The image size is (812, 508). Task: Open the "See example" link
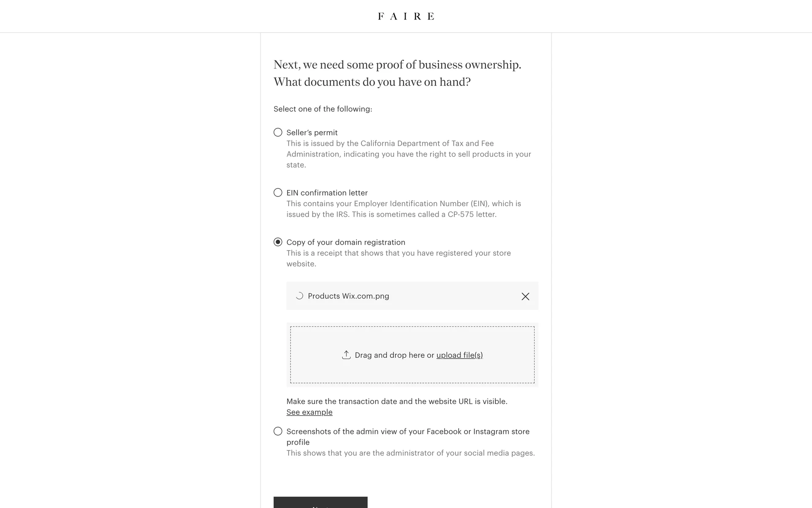pyautogui.click(x=309, y=412)
